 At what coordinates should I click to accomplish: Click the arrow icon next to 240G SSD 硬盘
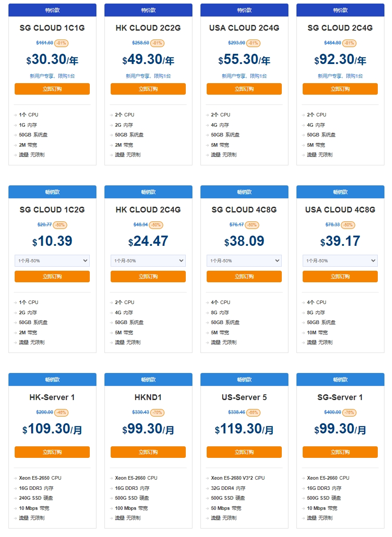16,498
